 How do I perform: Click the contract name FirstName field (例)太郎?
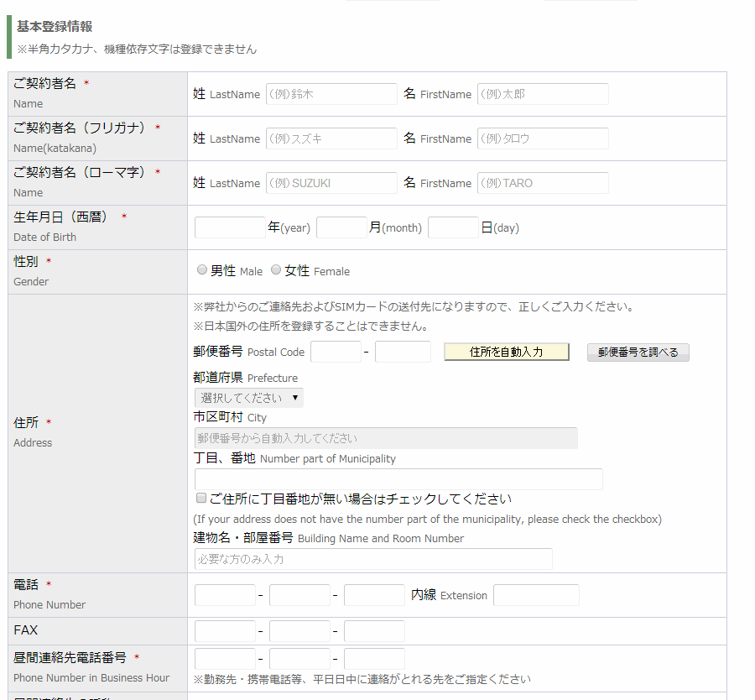click(x=543, y=94)
